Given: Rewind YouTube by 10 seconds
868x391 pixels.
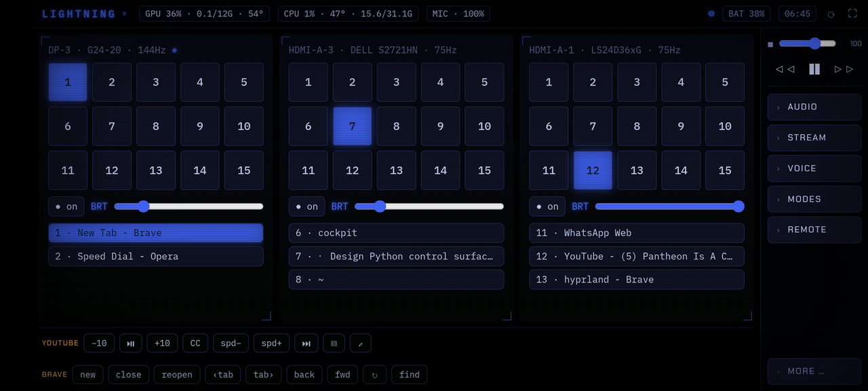Looking at the screenshot, I should point(99,343).
